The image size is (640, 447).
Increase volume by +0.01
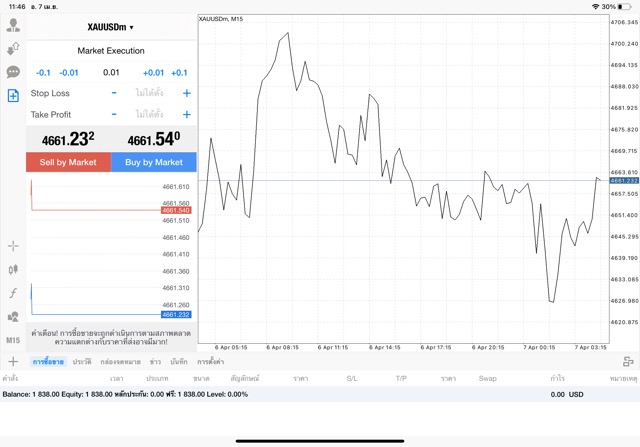[153, 72]
